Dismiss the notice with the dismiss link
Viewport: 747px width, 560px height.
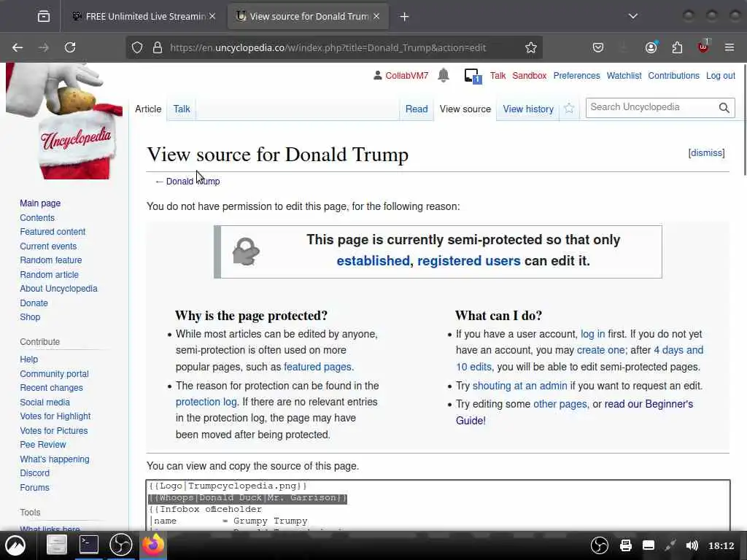(706, 153)
